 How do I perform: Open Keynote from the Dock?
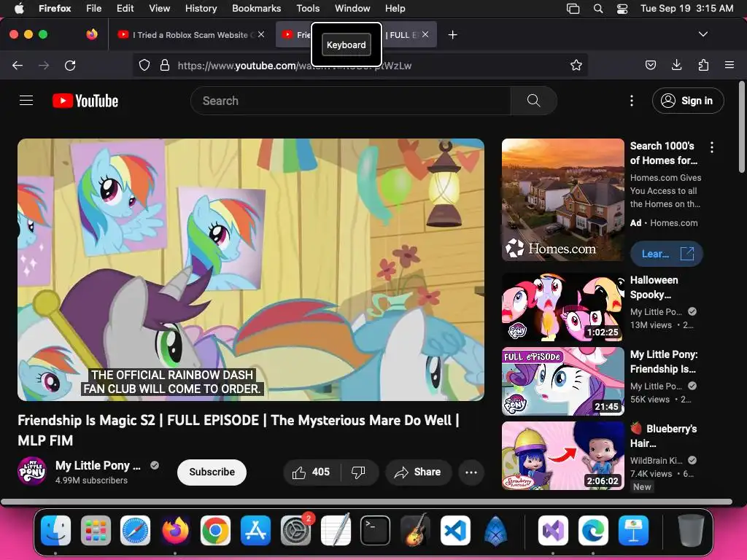[633, 530]
